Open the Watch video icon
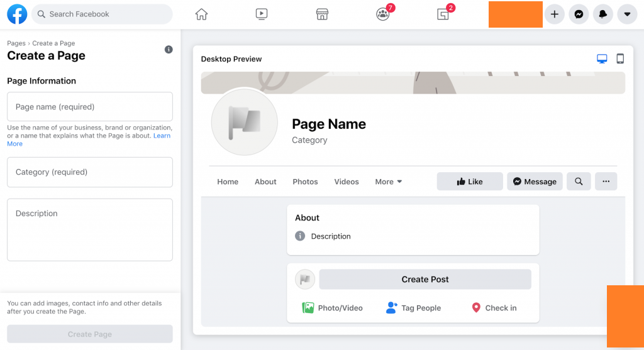 [261, 14]
